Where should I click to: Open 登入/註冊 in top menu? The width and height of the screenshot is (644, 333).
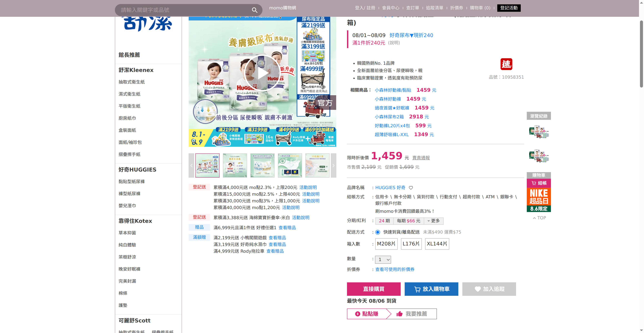(x=365, y=8)
